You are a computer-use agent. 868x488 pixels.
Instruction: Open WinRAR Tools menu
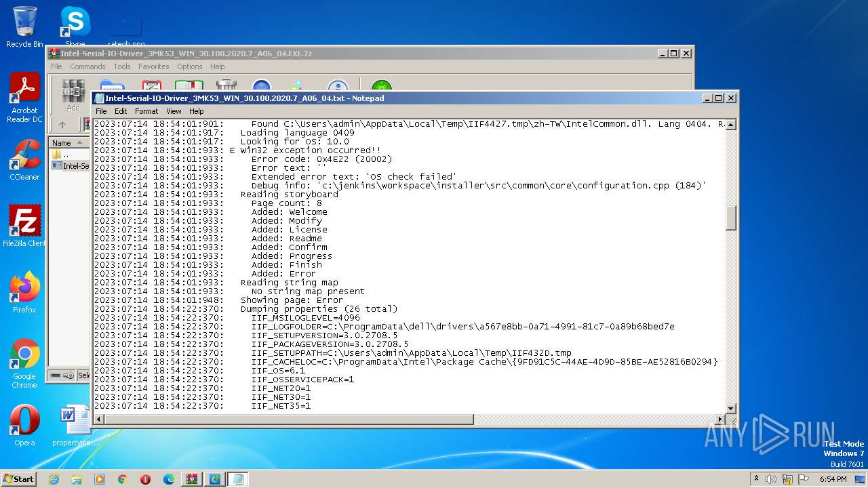click(122, 66)
